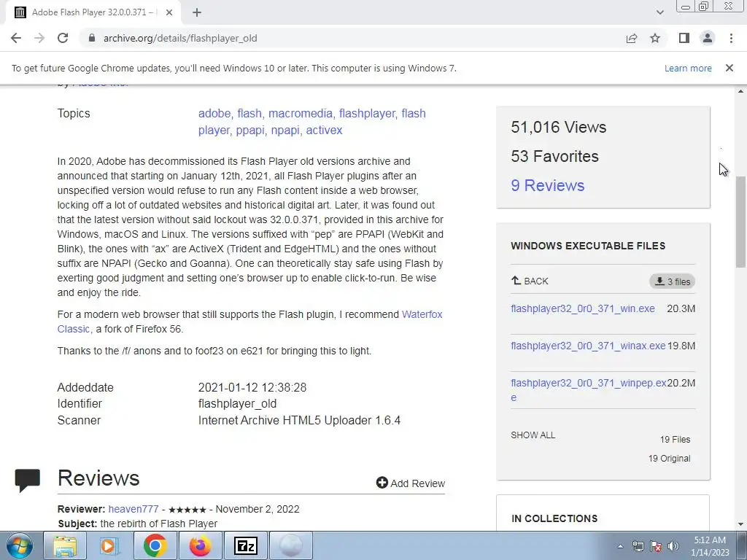Download flashplayer32_0r0_371_winax.exe
The height and width of the screenshot is (560, 747).
click(x=588, y=346)
